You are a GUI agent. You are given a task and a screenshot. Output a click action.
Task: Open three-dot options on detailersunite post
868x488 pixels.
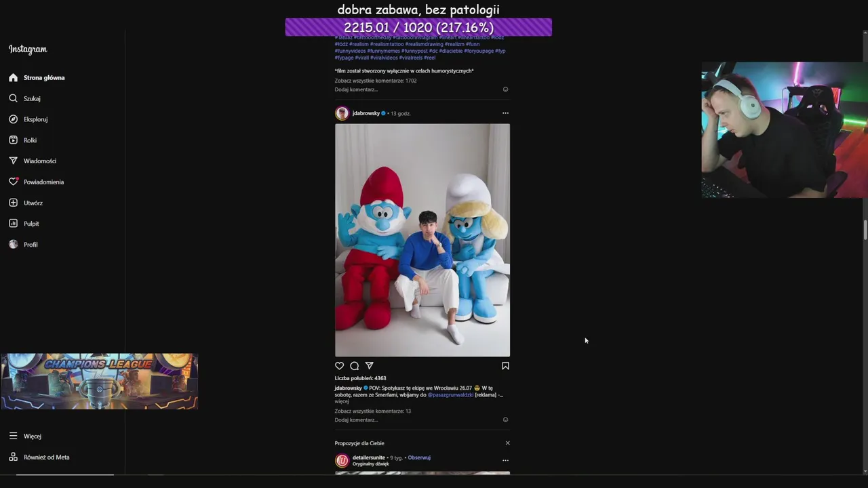pyautogui.click(x=505, y=460)
